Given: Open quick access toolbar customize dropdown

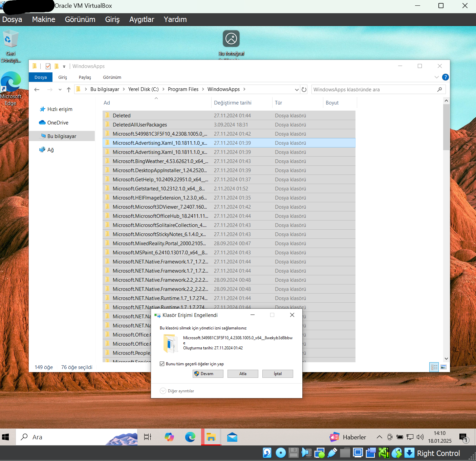Looking at the screenshot, I should pos(64,67).
